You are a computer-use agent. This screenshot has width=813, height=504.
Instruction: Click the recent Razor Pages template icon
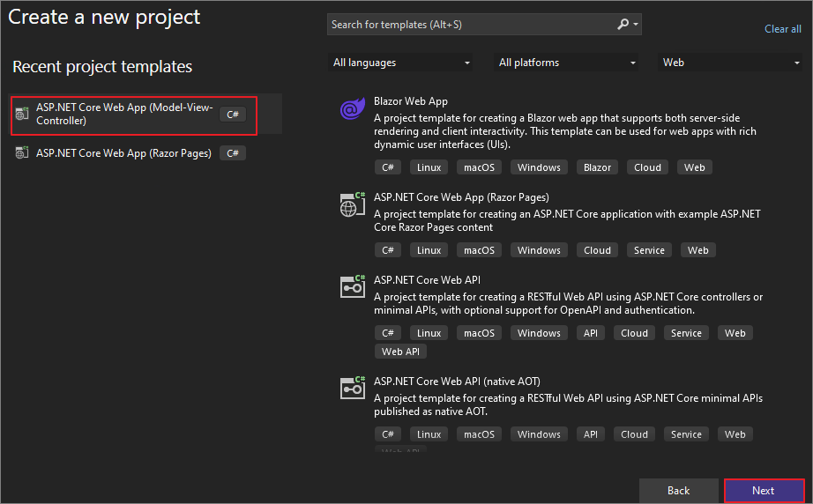coord(22,152)
